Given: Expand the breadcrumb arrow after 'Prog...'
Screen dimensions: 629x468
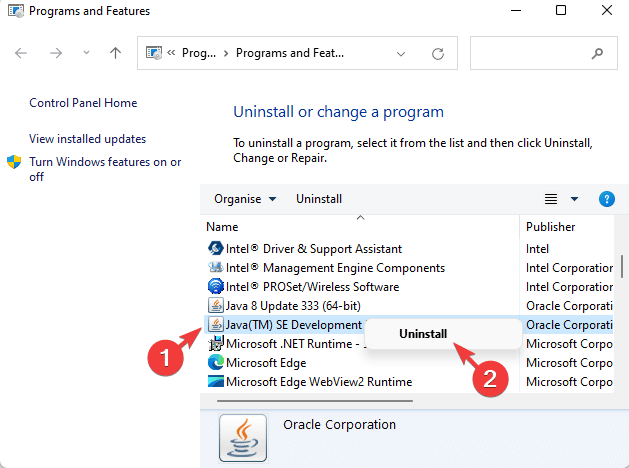Looking at the screenshot, I should coord(226,53).
